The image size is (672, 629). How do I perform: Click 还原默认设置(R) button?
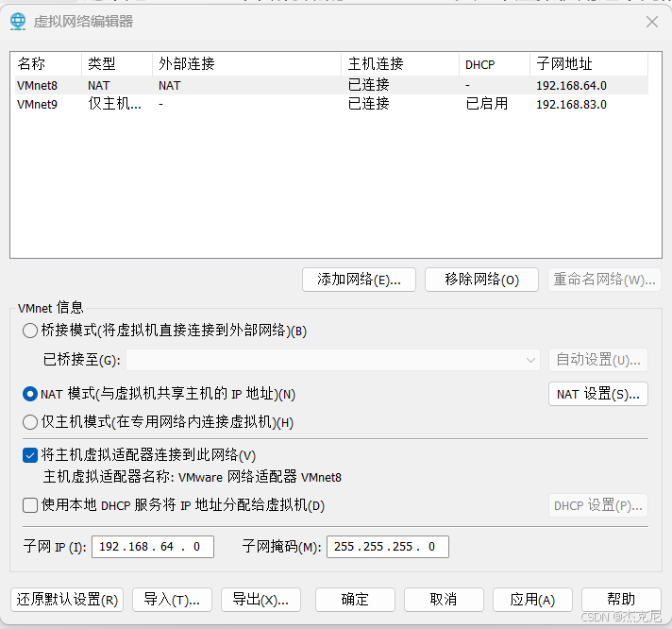click(67, 600)
